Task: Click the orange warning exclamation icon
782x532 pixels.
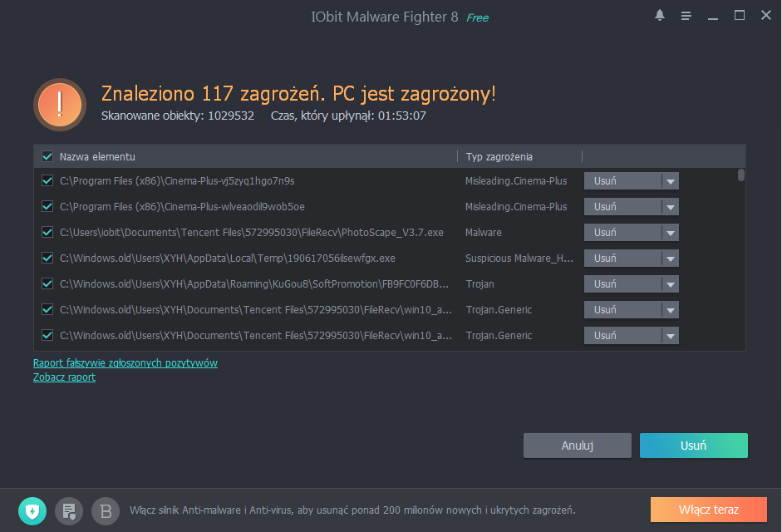Action: [x=60, y=105]
